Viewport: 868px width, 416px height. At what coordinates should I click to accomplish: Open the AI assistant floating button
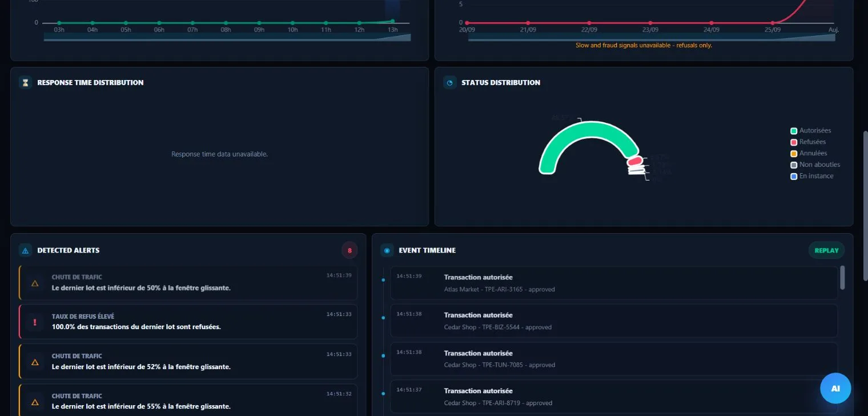coord(835,389)
